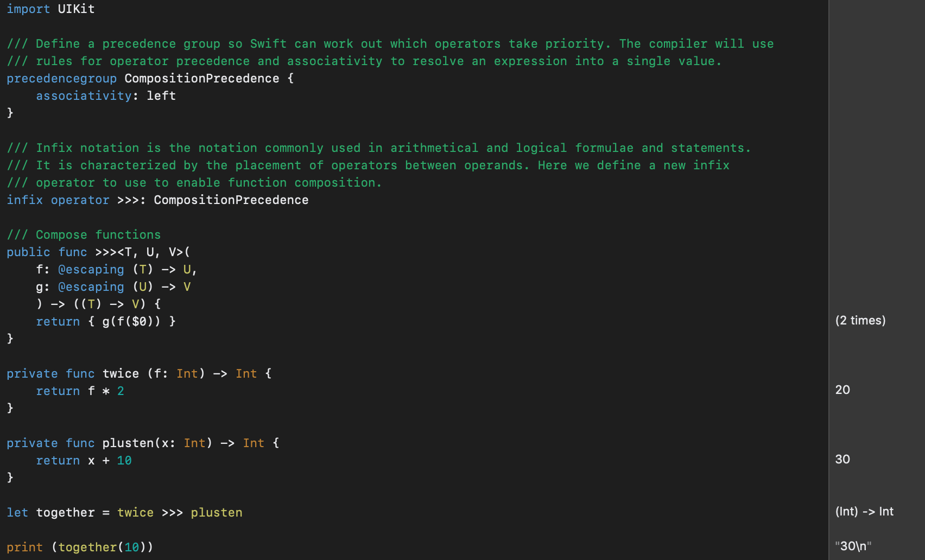Screen dimensions: 925x560
Task: Click the first @escaping attribute for parameter f
Action: [x=91, y=270]
